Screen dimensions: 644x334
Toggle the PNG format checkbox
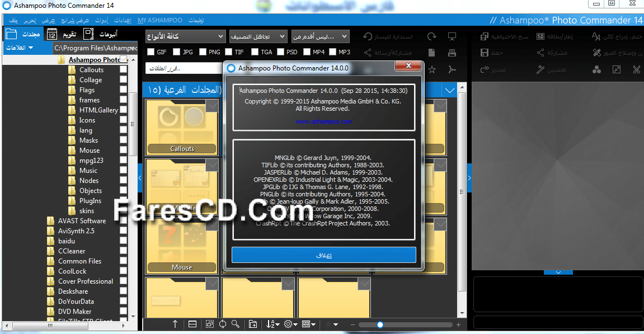click(x=203, y=52)
